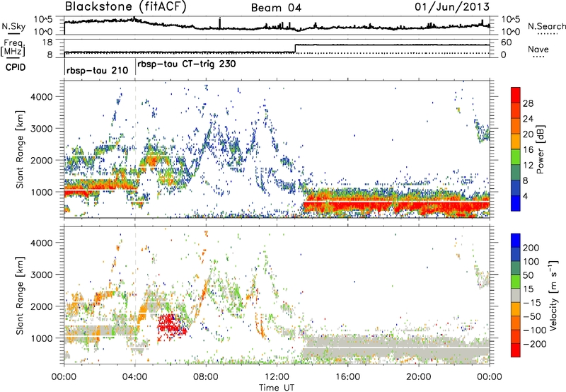Click the Power [dB] colorbar label
Screen dimensions: 566x392
541,149
